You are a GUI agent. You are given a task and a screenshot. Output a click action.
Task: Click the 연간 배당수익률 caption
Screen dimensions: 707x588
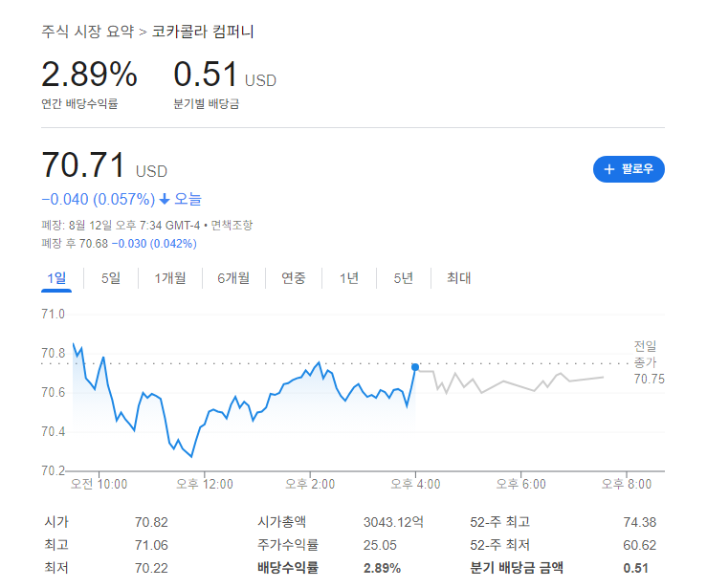coord(79,104)
